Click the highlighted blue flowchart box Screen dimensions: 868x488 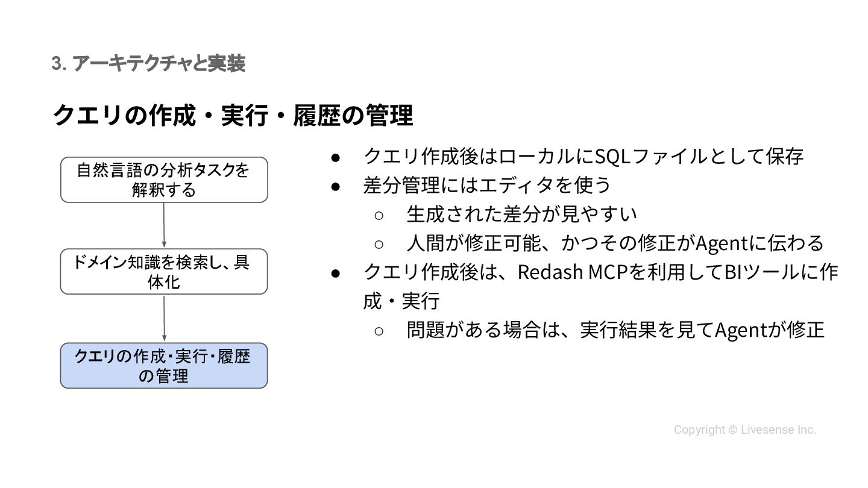[164, 365]
